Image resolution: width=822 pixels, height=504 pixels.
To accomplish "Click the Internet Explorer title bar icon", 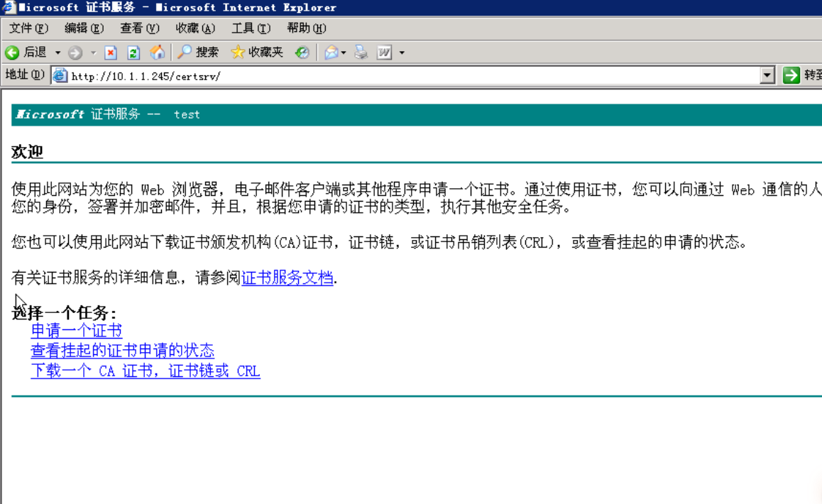I will [8, 7].
